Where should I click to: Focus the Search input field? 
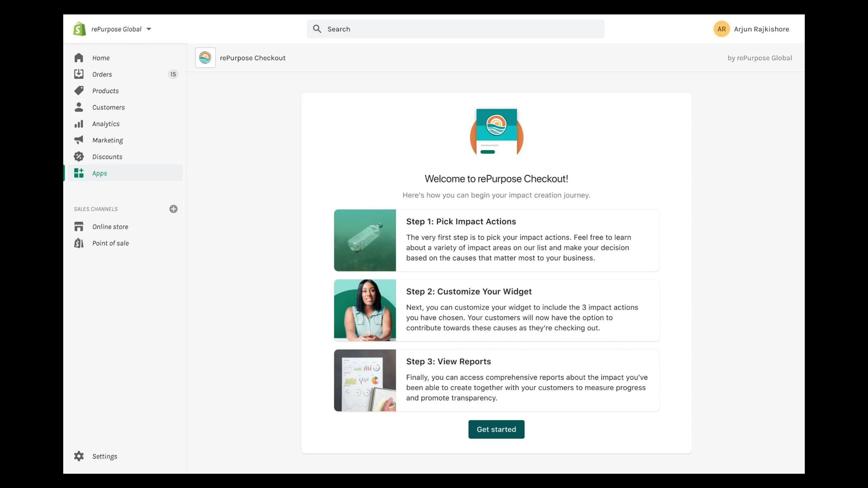point(455,29)
